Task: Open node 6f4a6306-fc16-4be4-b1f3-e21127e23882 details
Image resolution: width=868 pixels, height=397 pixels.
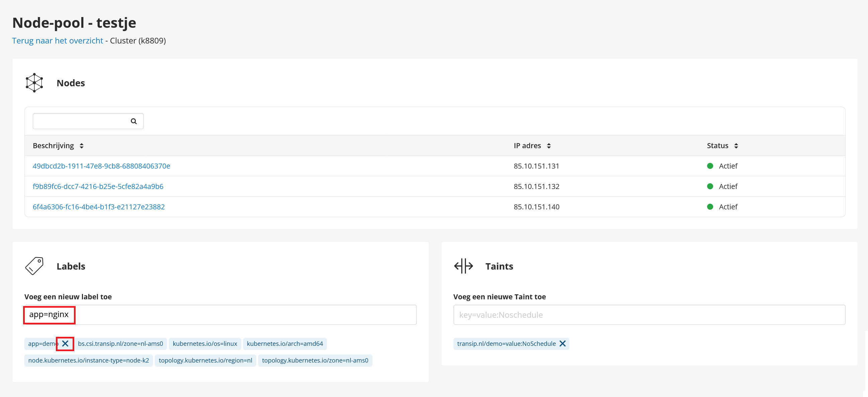Action: tap(99, 207)
